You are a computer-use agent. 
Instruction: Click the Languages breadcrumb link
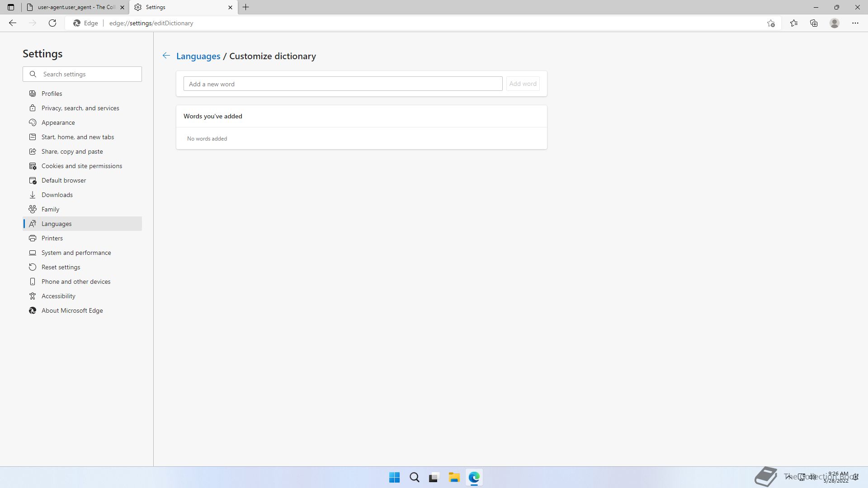198,56
